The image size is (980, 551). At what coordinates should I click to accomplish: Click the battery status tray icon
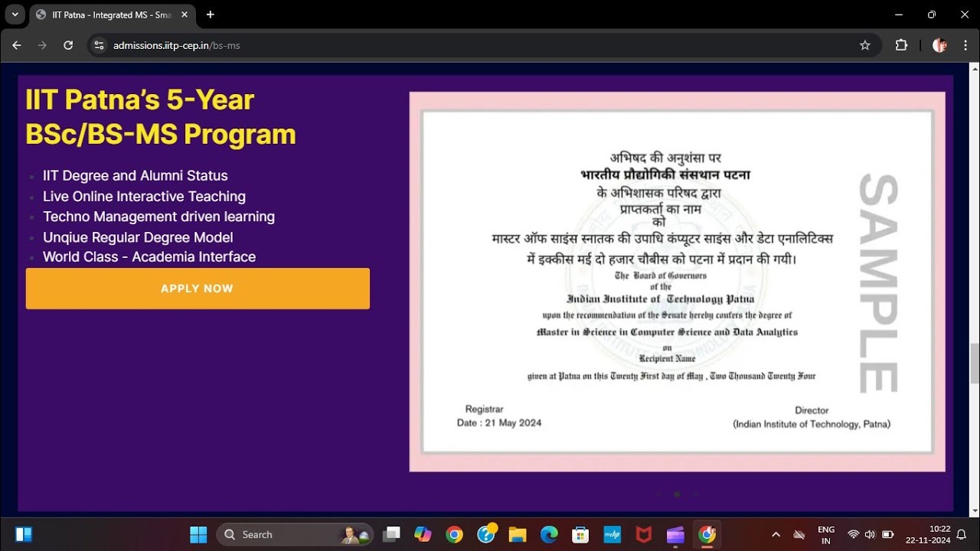click(888, 534)
